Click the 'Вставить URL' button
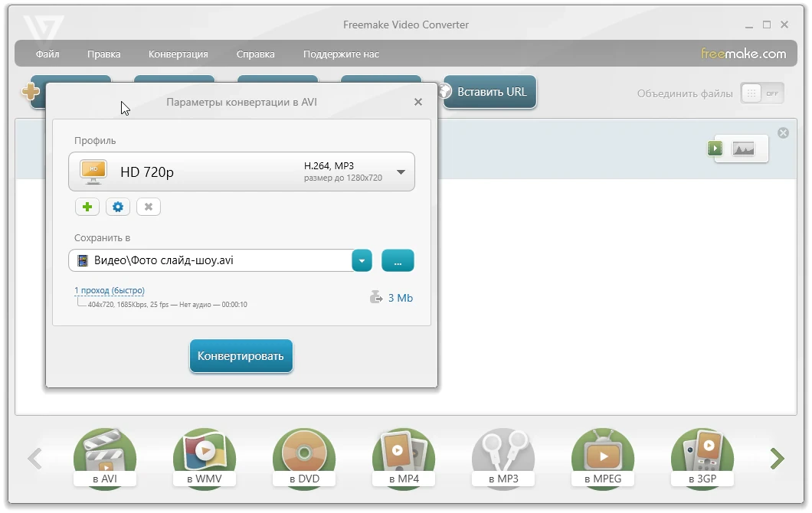 (490, 92)
